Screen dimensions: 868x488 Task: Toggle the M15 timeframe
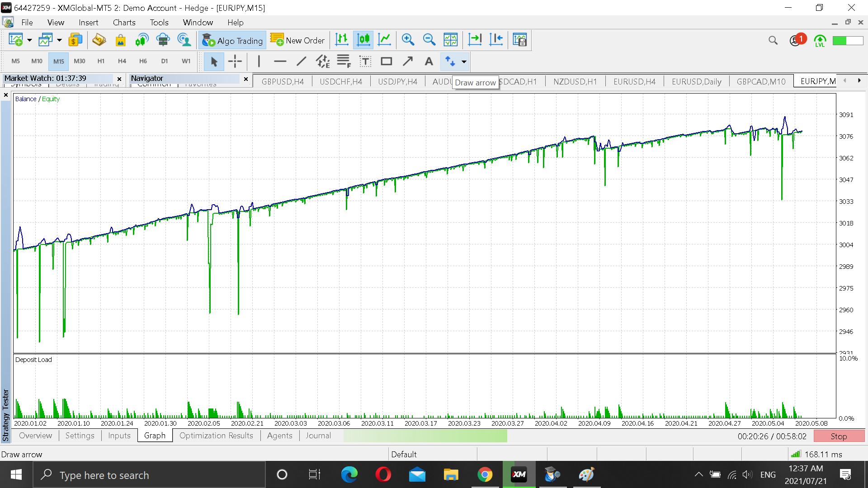tap(59, 61)
